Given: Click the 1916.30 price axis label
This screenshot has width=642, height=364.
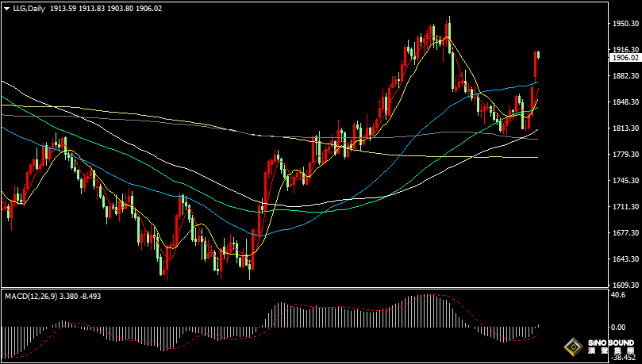Looking at the screenshot, I should [x=626, y=49].
